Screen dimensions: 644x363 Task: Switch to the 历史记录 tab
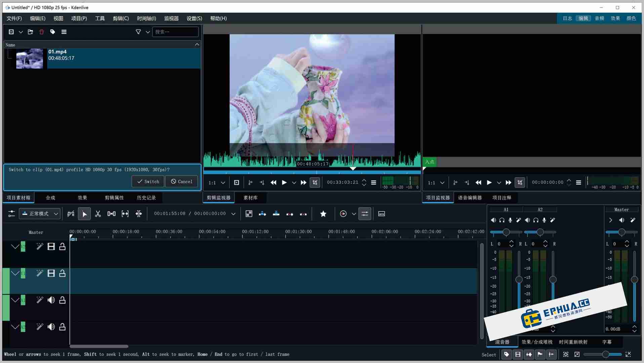[x=146, y=198]
